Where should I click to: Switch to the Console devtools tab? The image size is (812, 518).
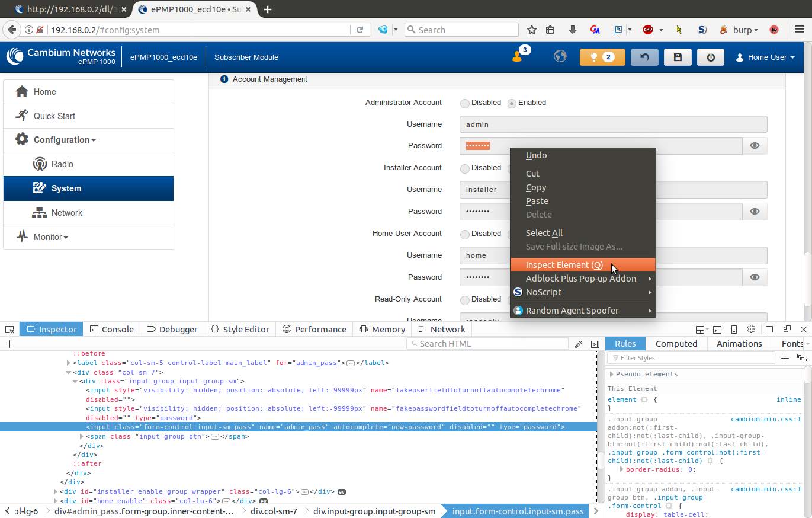(x=111, y=330)
